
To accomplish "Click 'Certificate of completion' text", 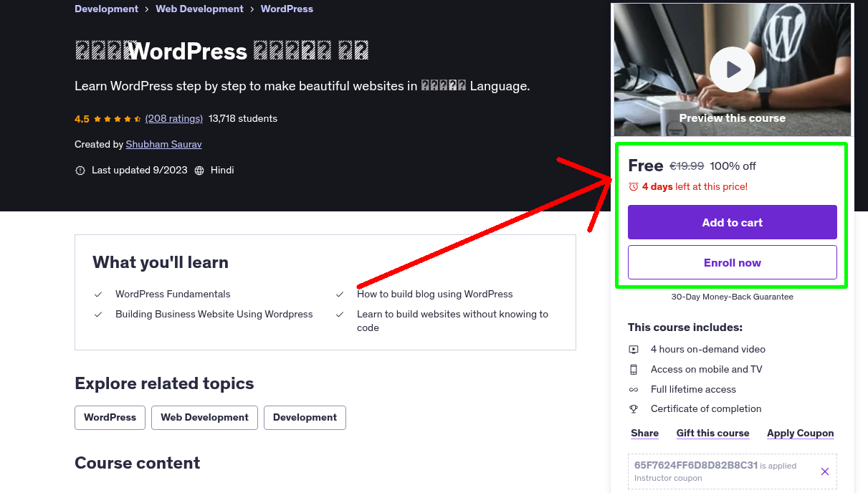I will point(706,408).
